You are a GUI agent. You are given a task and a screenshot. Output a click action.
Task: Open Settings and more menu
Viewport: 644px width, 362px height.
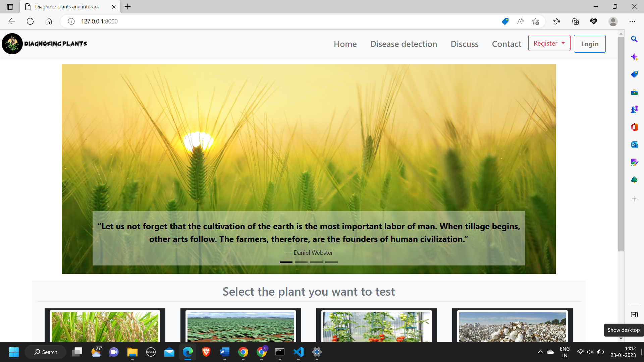[x=632, y=21]
